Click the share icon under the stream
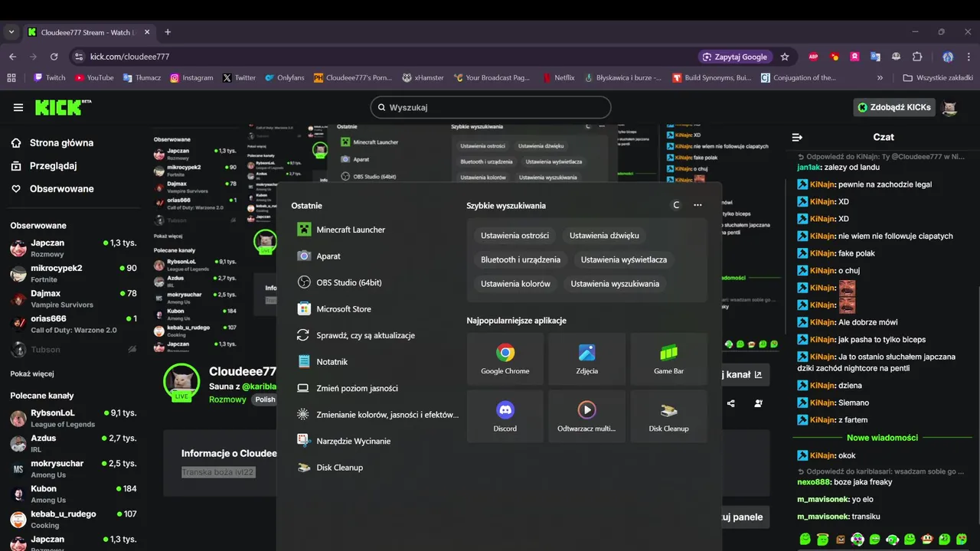 [x=731, y=403]
